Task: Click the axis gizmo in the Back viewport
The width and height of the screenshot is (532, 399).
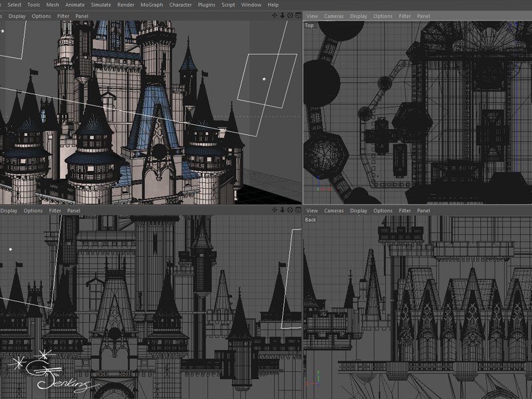Action: tap(314, 378)
